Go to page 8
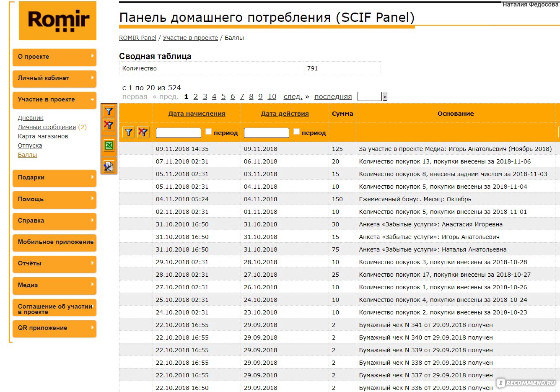 point(251,97)
